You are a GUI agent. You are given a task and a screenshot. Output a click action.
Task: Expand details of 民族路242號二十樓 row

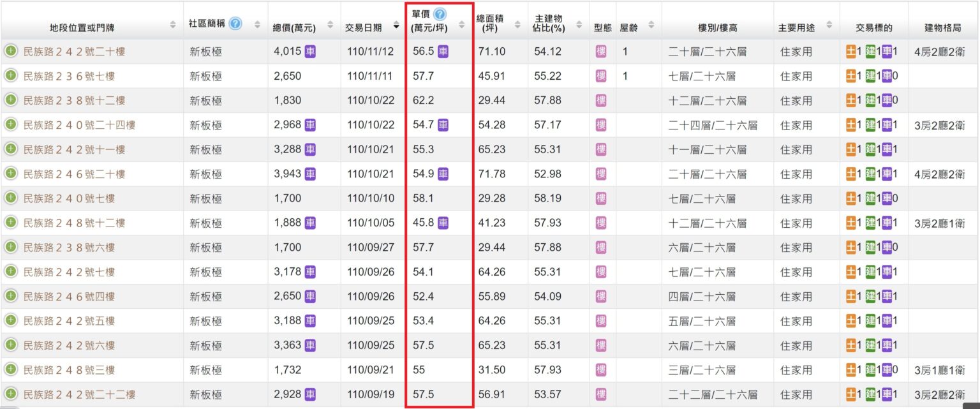pyautogui.click(x=11, y=51)
